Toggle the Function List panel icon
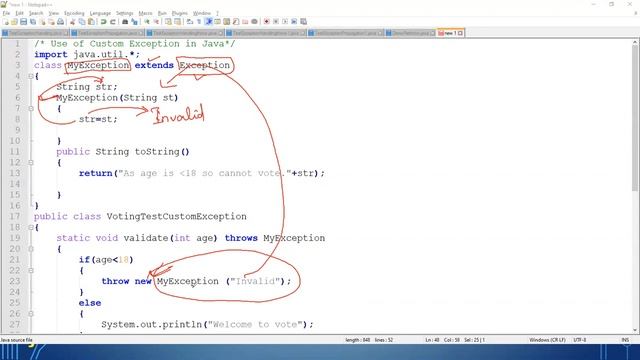 [x=236, y=21]
